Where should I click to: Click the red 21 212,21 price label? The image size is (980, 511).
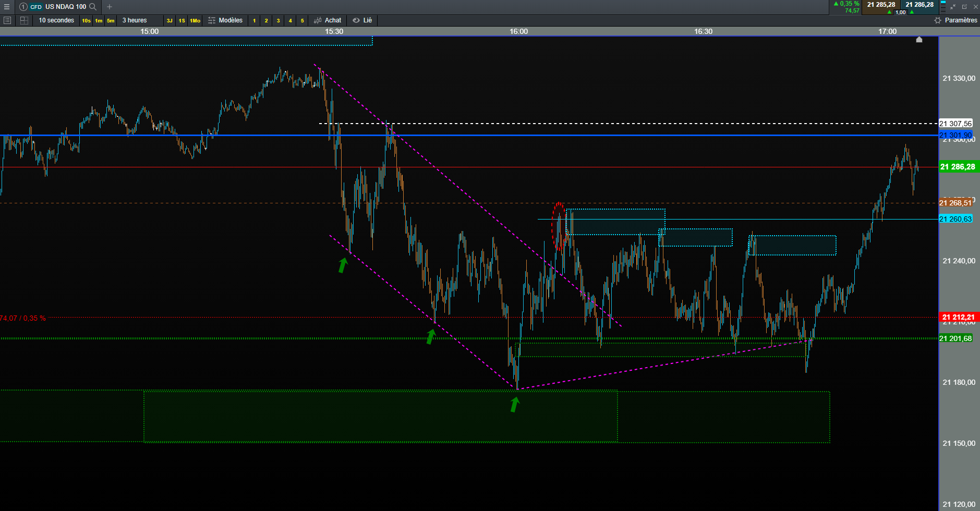959,317
